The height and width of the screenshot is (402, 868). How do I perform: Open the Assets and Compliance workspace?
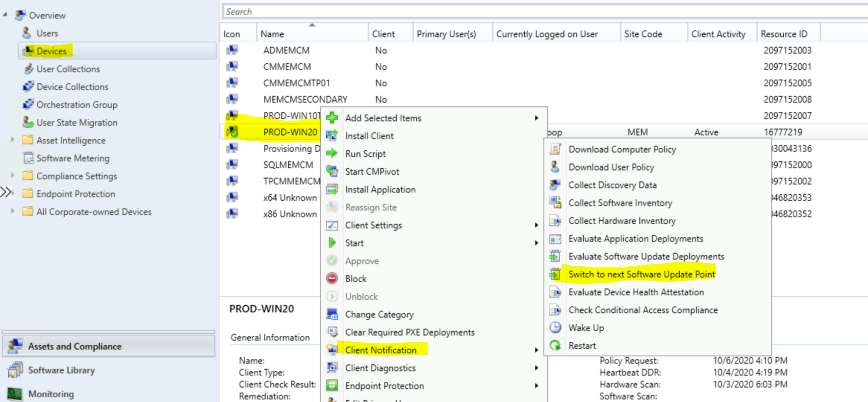(x=75, y=346)
